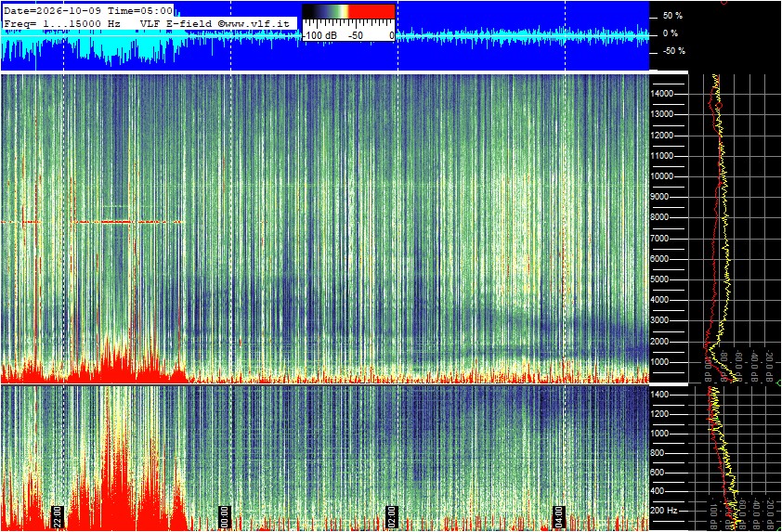Screen dimensions: 782x532
Task: Click the 00:00 time marker
Action: [x=225, y=517]
